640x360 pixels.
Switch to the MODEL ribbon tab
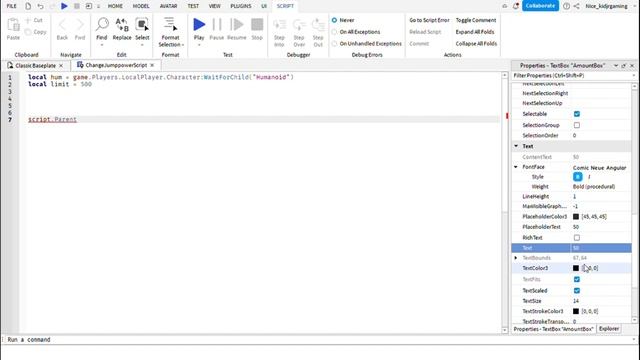141,6
